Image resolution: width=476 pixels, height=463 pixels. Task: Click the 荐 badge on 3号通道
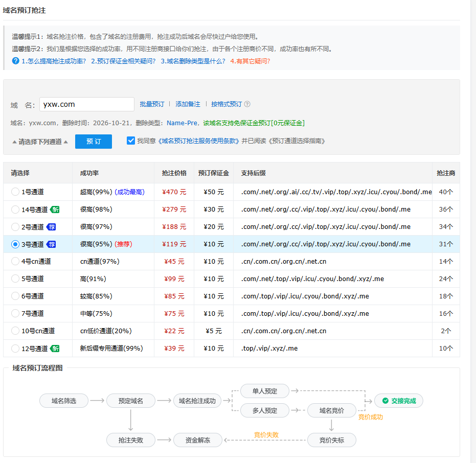[51, 244]
